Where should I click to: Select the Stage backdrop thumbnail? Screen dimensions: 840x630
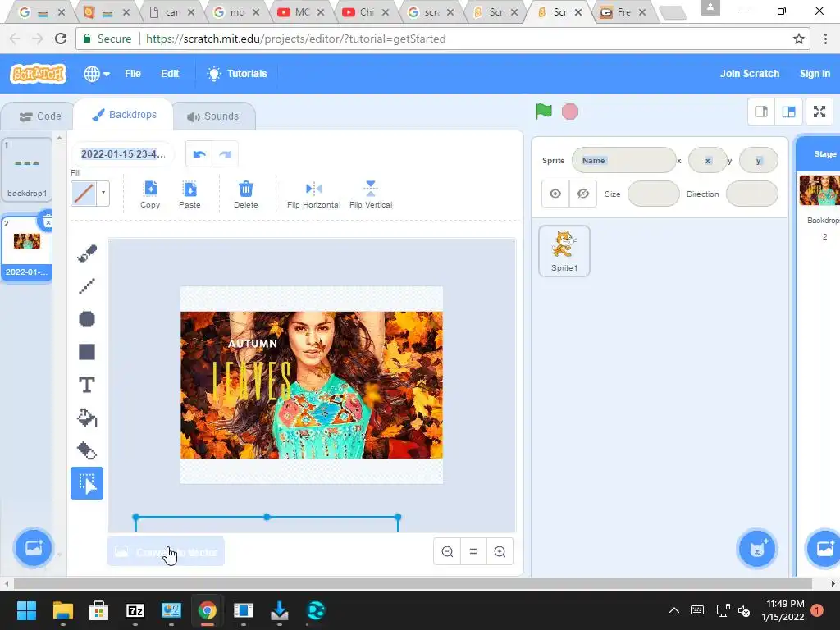pos(819,190)
